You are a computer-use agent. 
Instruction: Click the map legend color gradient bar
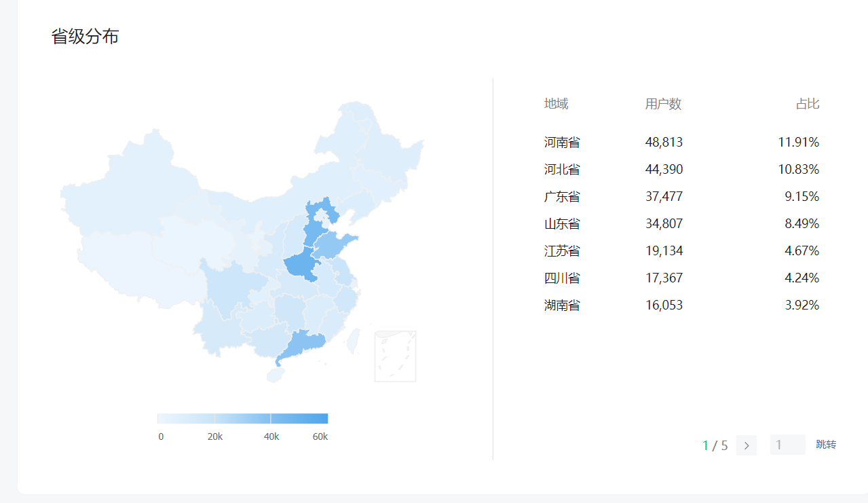pos(242,418)
